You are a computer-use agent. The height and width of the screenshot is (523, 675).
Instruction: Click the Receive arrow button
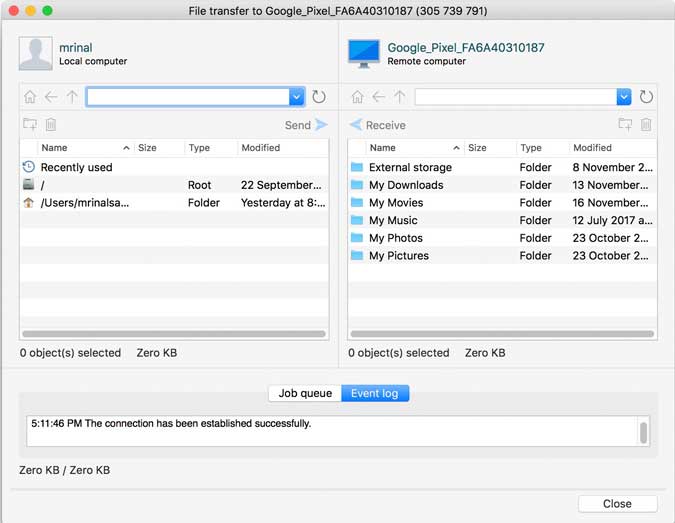(356, 125)
